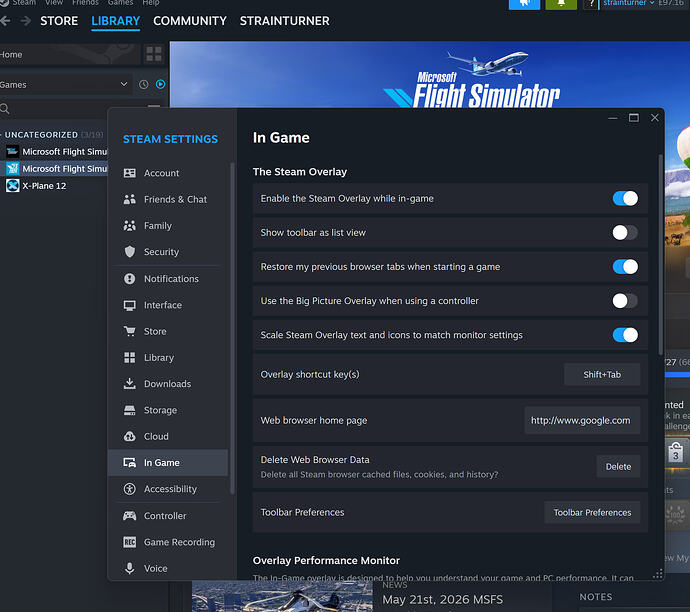
Task: Click the Cloud settings icon
Action: pos(129,436)
